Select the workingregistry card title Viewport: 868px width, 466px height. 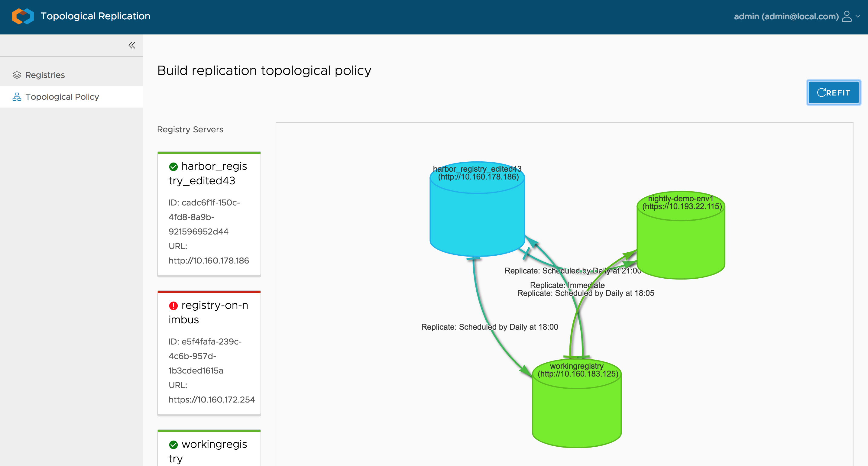208,451
